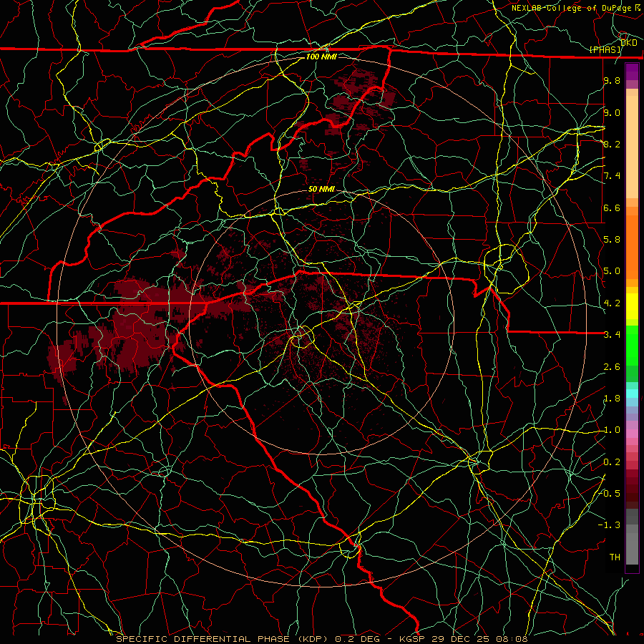
Task: Click the 5.0 scale label
Action: 612,271
